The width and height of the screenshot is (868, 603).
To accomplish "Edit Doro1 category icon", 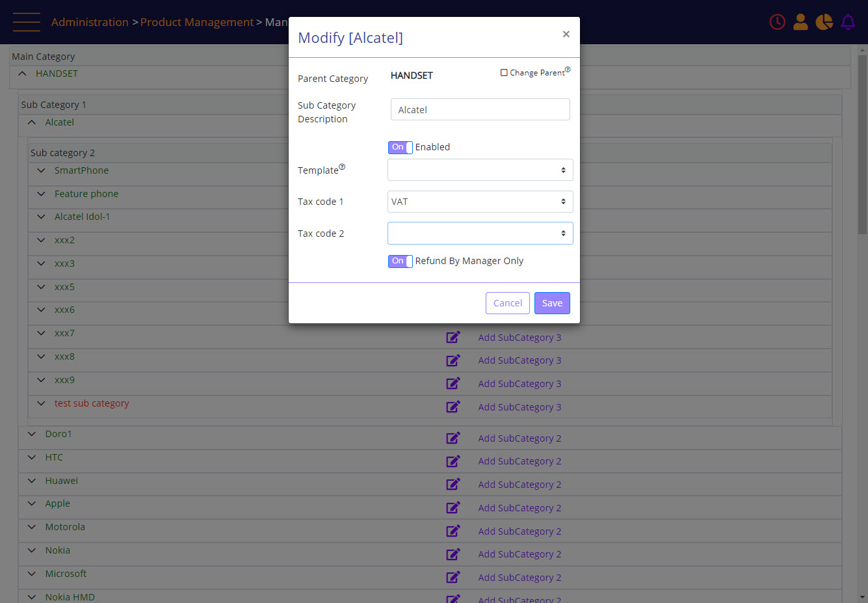I will pyautogui.click(x=453, y=438).
